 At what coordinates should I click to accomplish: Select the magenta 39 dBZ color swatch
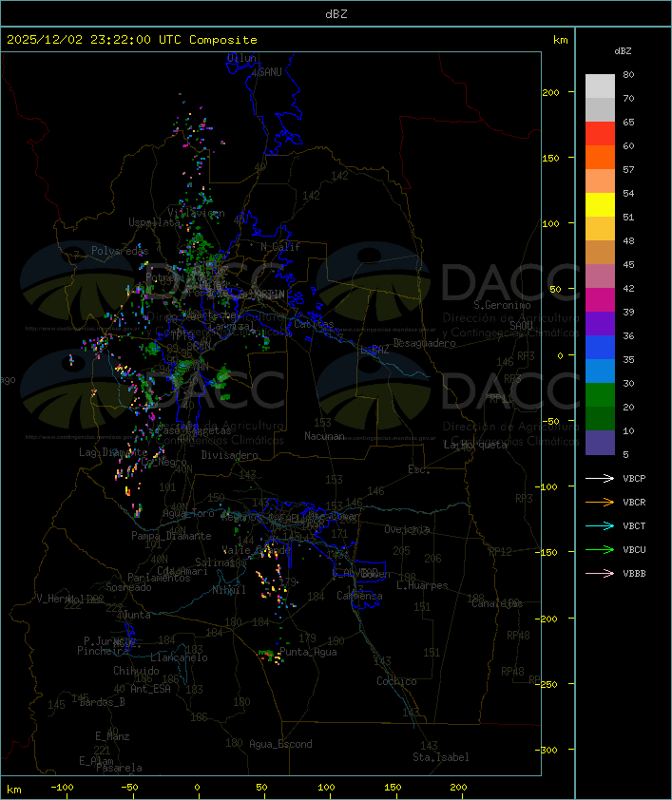point(600,300)
